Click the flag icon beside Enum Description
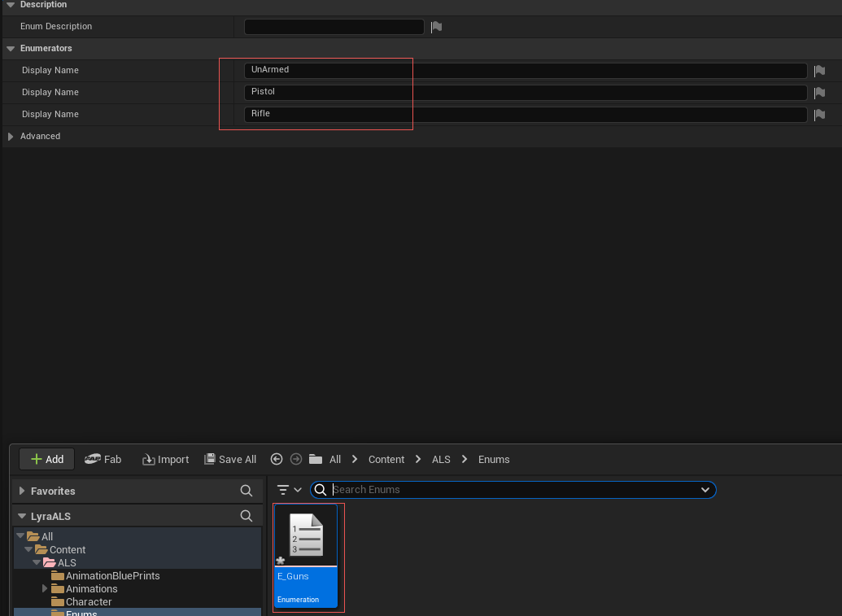Image resolution: width=842 pixels, height=616 pixels. [x=437, y=27]
